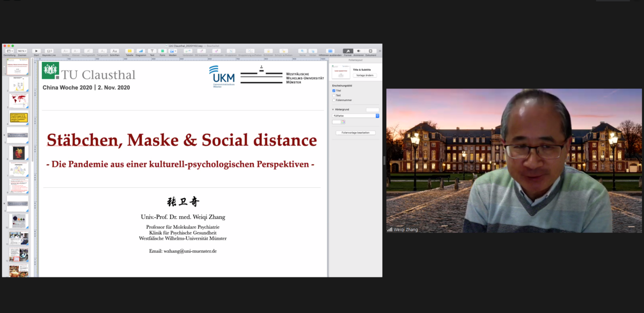Enable the Titel checkbox
Viewport: 644px width, 313px height.
(x=334, y=91)
